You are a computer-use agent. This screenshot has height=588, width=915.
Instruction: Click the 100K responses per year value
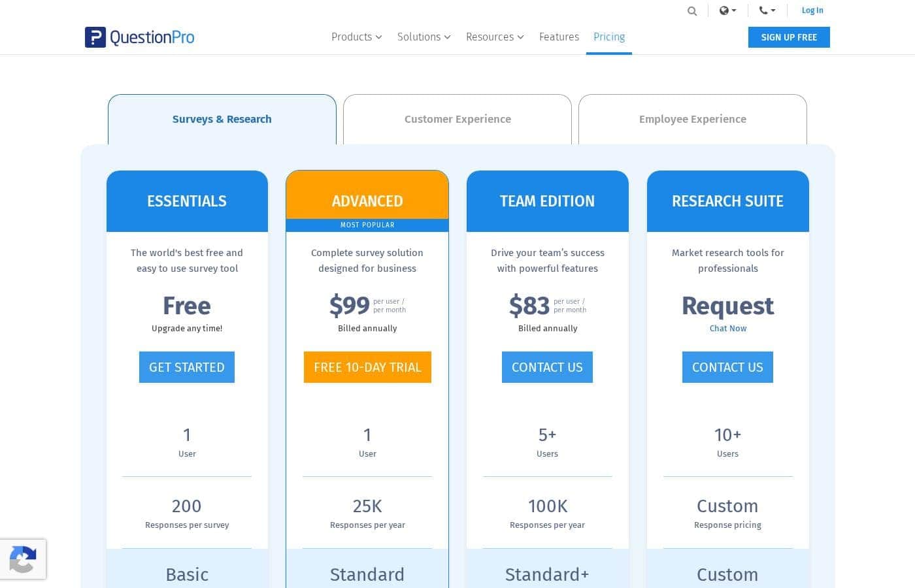tap(548, 506)
